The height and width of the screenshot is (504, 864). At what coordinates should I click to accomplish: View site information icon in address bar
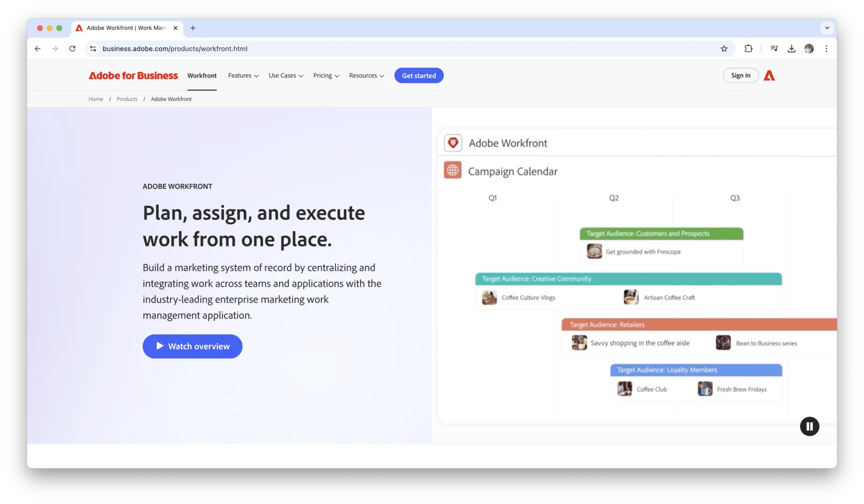[x=93, y=49]
